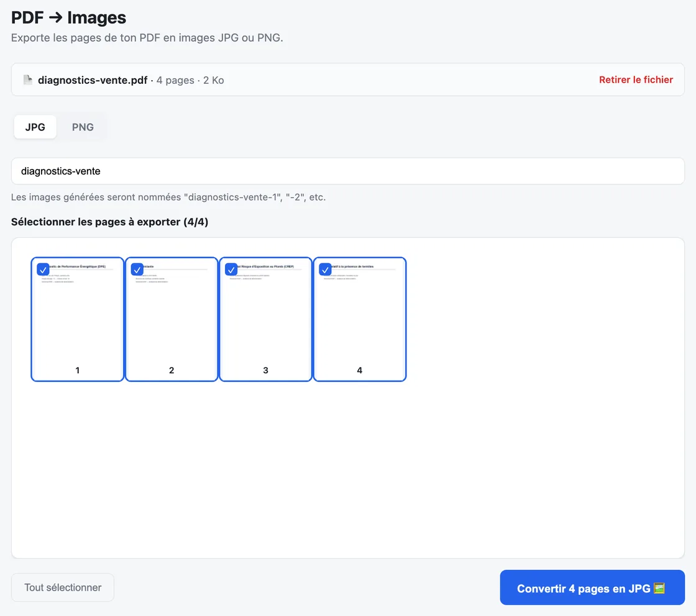The height and width of the screenshot is (616, 696).
Task: Click the Retirer le fichier link
Action: (x=636, y=80)
